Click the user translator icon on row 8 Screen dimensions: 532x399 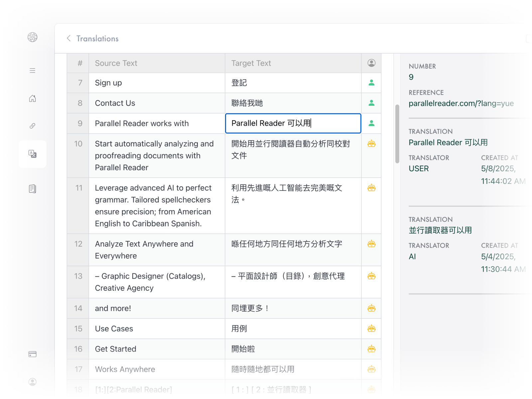(371, 103)
